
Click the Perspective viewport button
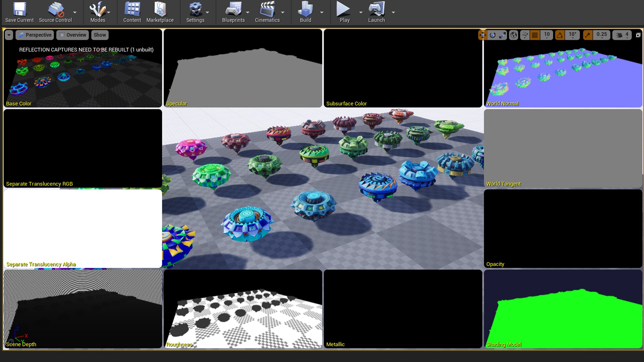point(34,35)
